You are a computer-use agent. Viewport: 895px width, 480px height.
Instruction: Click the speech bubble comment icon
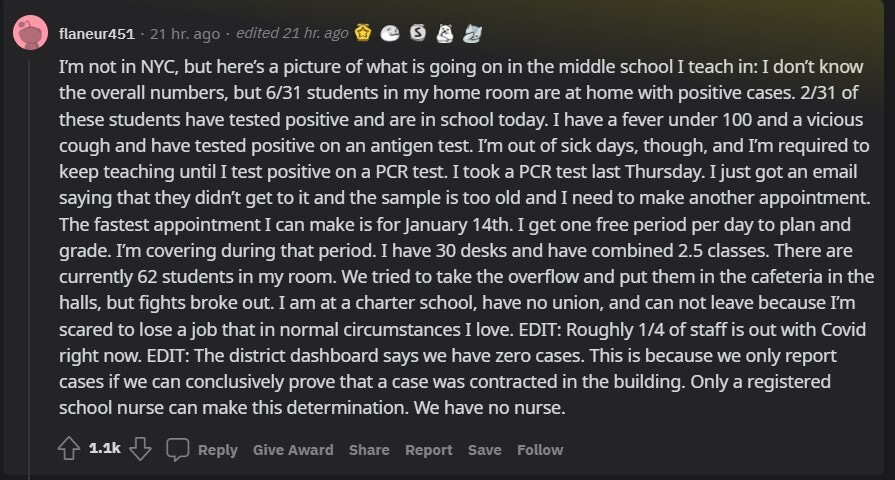pos(177,449)
